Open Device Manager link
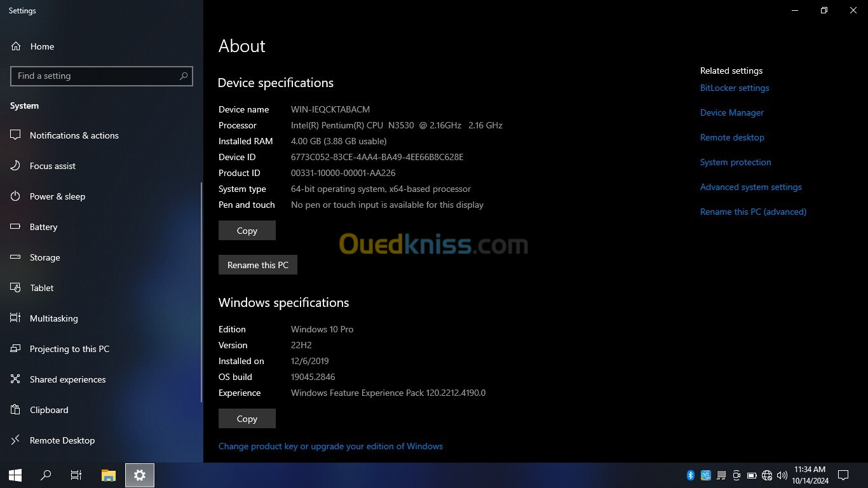This screenshot has width=868, height=488. [x=732, y=112]
